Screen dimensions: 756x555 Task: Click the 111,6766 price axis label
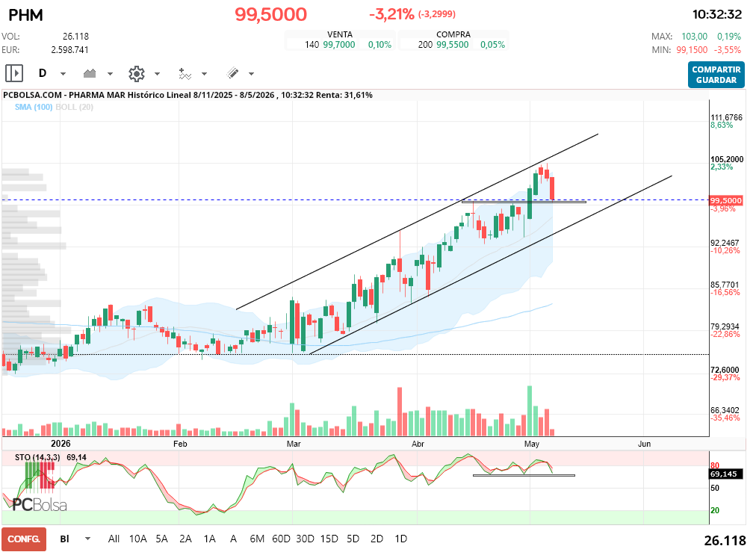coord(727,118)
